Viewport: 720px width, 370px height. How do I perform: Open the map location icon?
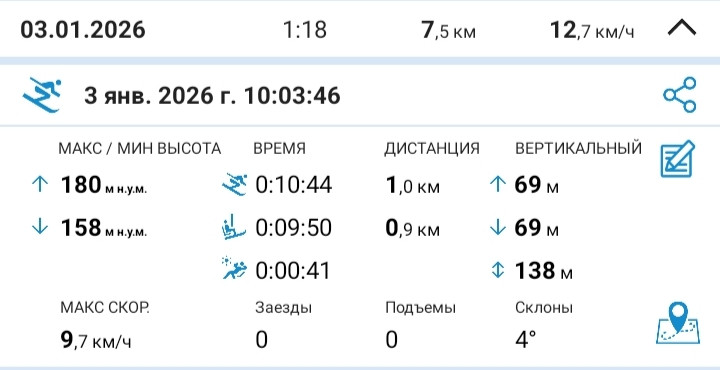[678, 323]
